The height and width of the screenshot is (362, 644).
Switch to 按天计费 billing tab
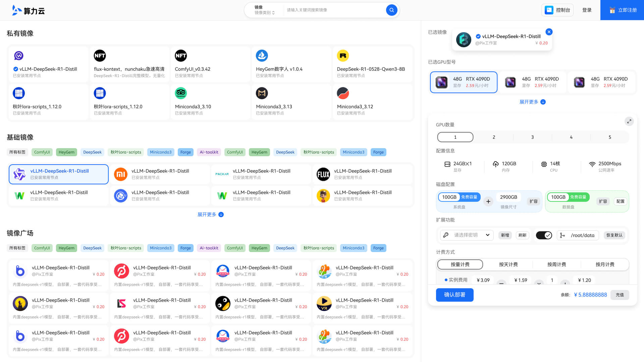pos(508,264)
